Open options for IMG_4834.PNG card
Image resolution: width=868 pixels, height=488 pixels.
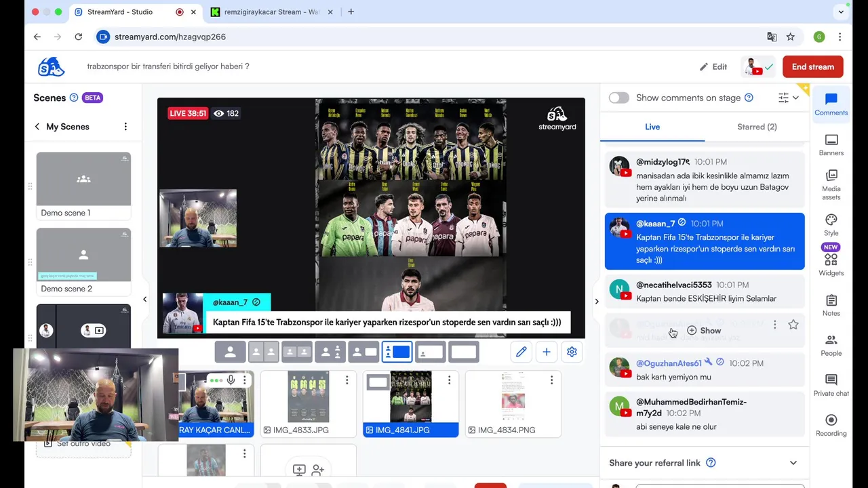click(x=551, y=380)
